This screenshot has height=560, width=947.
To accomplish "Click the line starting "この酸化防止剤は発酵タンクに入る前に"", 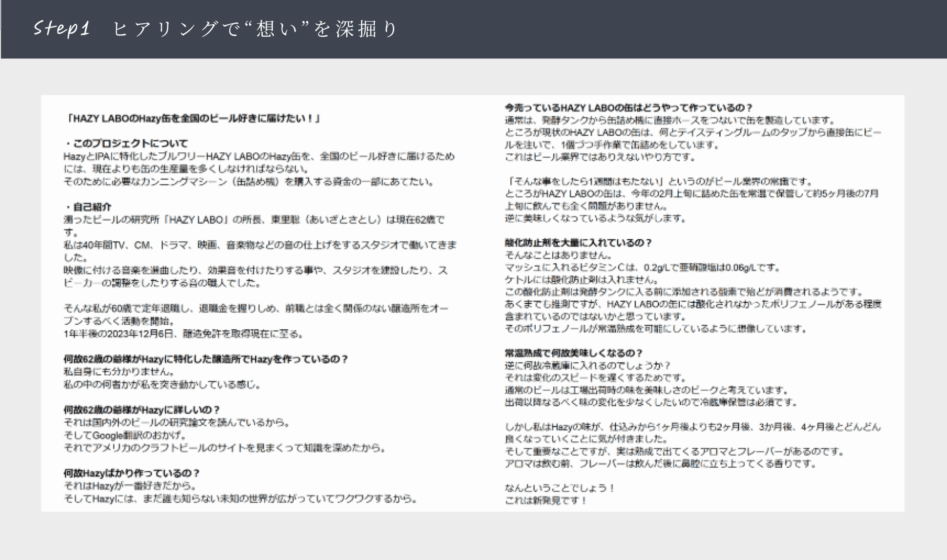I will pos(685,292).
